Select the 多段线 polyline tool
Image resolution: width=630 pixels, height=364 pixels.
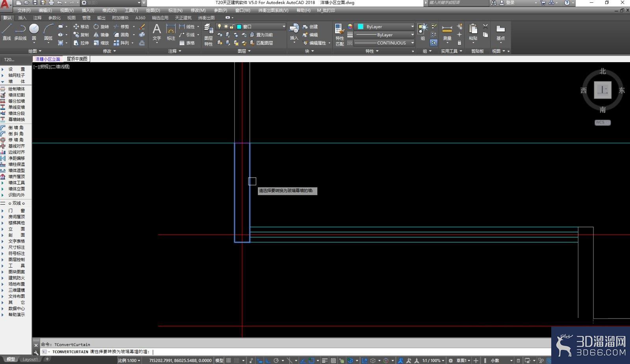20,32
